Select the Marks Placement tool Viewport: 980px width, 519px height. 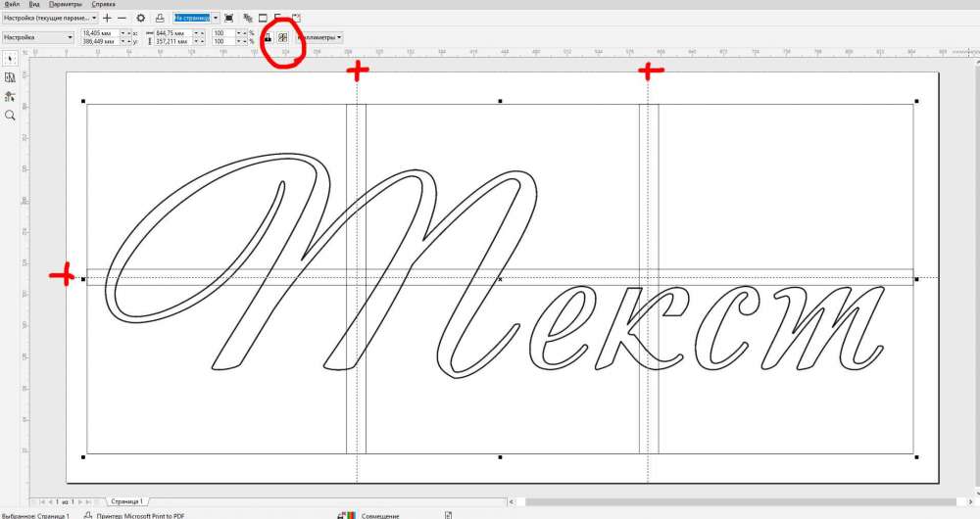pyautogui.click(x=10, y=96)
